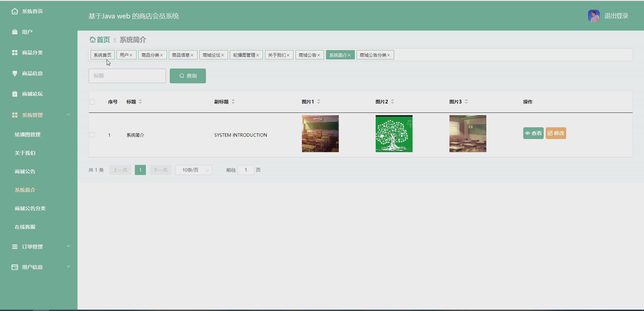Click the 系统管理 sidebar icon

pos(14,115)
